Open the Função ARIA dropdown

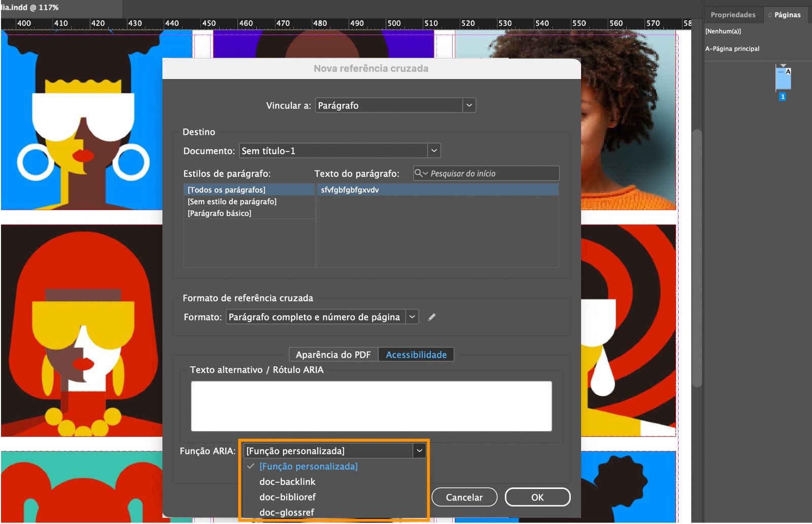[419, 450]
